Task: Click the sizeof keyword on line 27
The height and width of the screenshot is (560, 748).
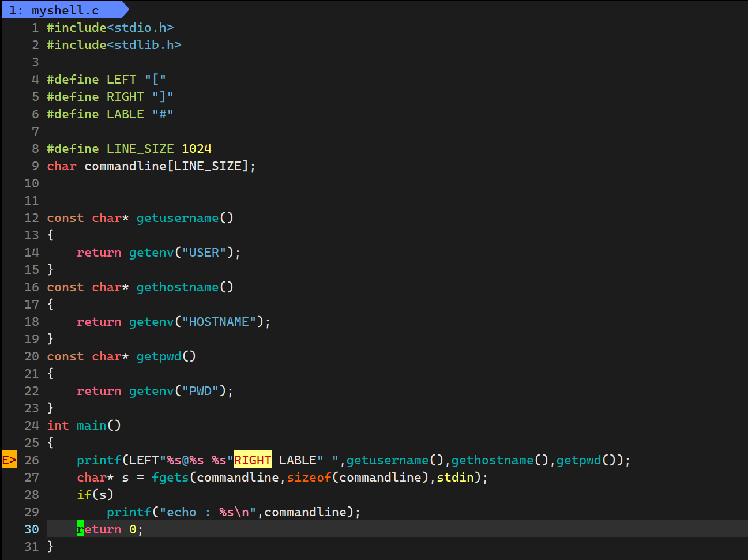Action: click(309, 478)
